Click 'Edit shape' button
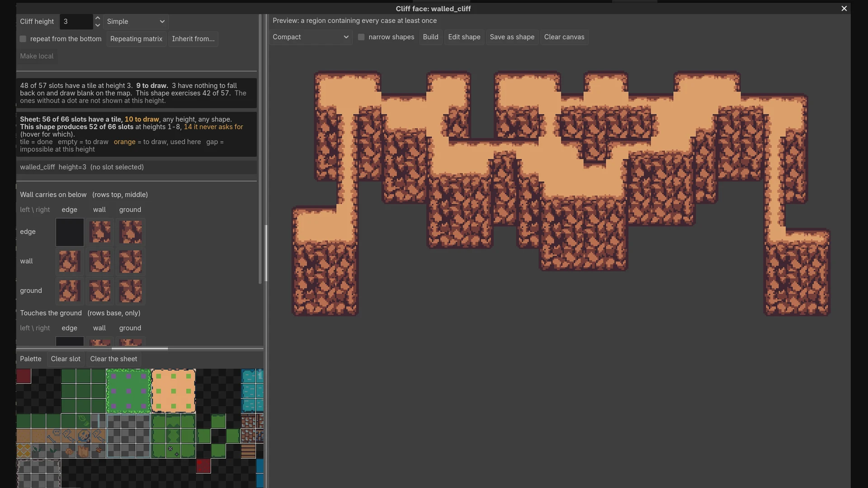 click(x=464, y=37)
